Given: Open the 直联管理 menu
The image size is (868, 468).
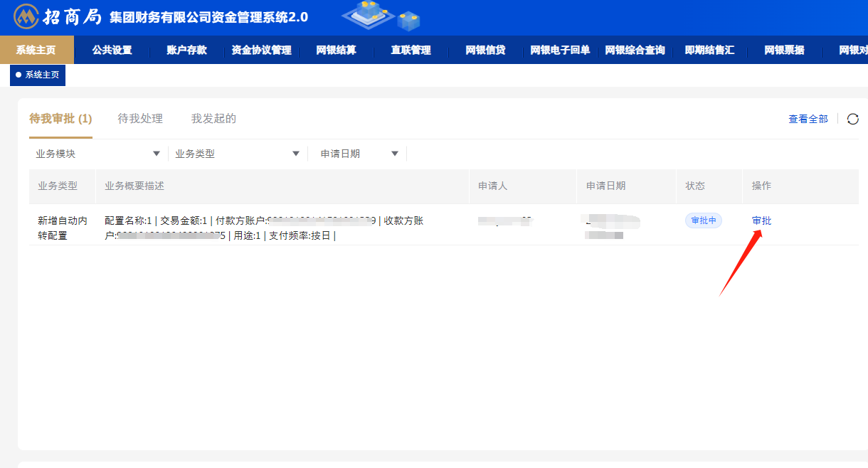Looking at the screenshot, I should click(411, 50).
